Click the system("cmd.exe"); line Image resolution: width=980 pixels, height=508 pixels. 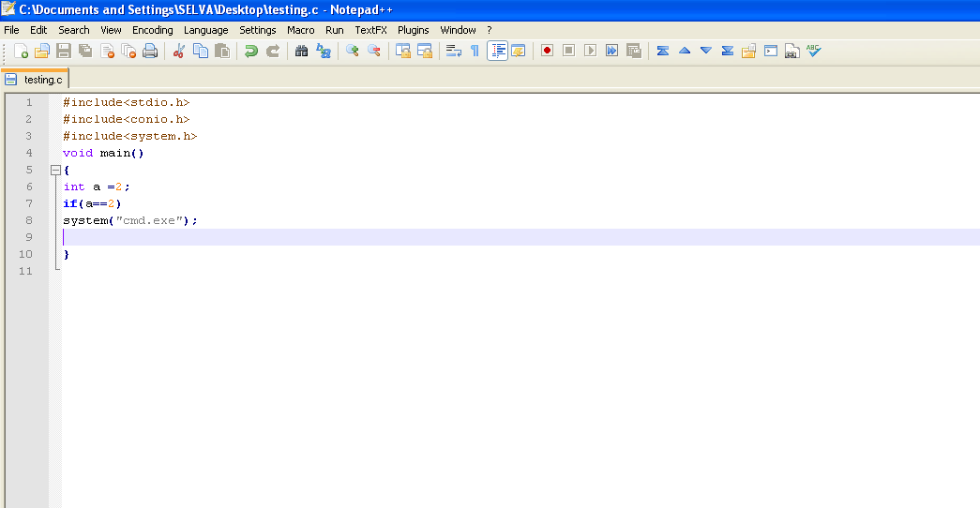[x=130, y=220]
